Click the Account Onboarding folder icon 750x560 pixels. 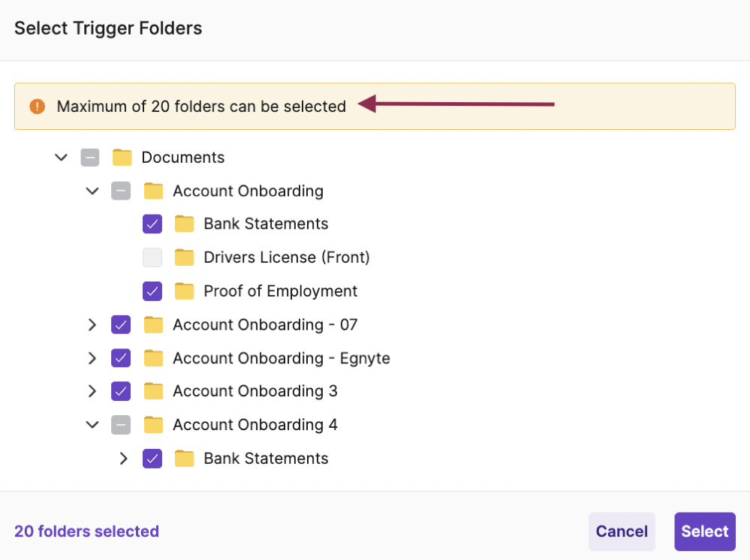154,191
